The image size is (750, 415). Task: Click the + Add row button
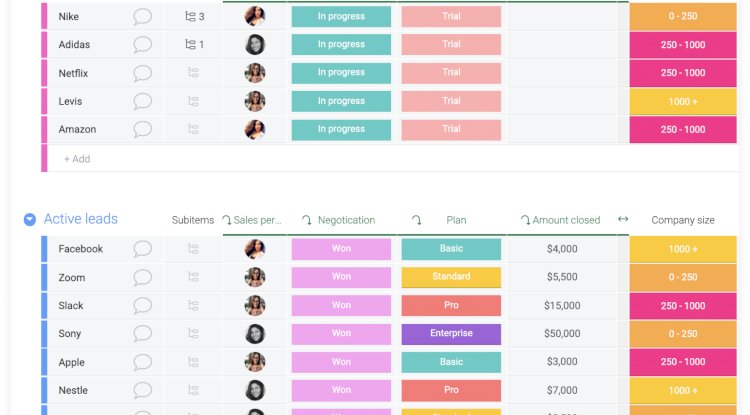click(x=77, y=159)
